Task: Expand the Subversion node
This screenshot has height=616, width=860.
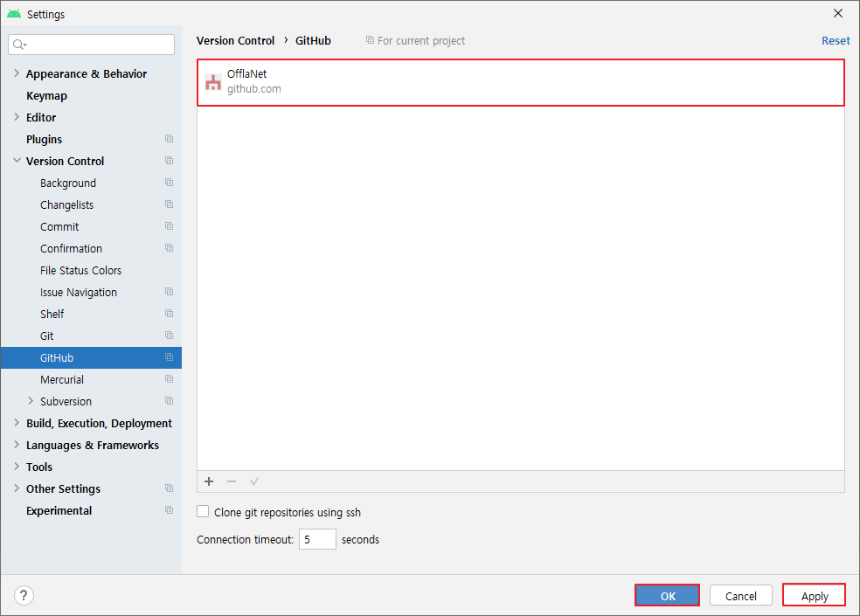Action: (x=31, y=401)
